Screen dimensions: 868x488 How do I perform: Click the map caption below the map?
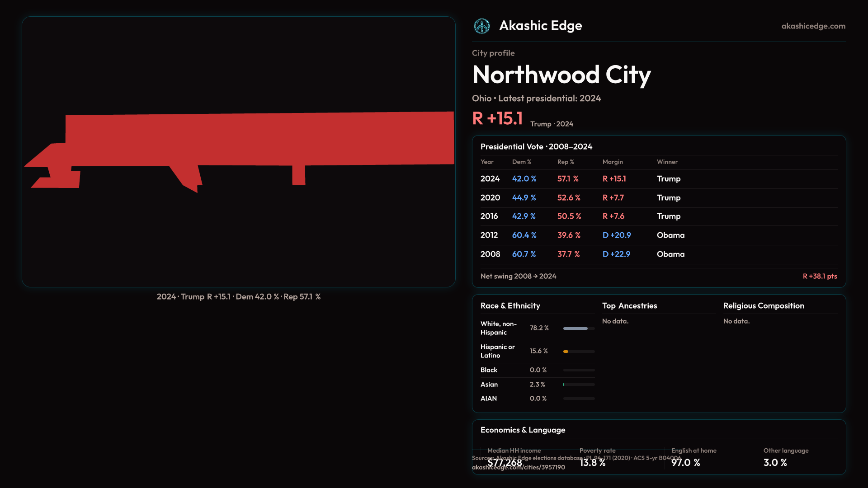tap(238, 297)
